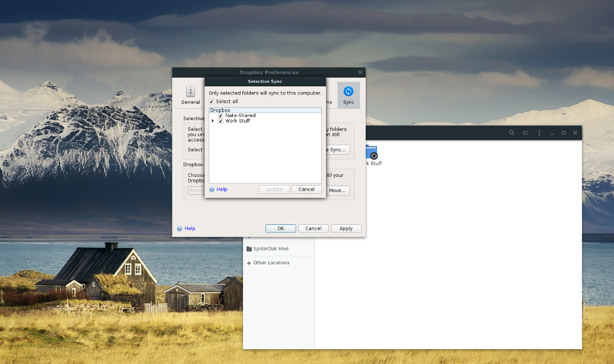Toggle the Work Stuff sync checkbox
Screen dimensions: 614x364
click(221, 121)
